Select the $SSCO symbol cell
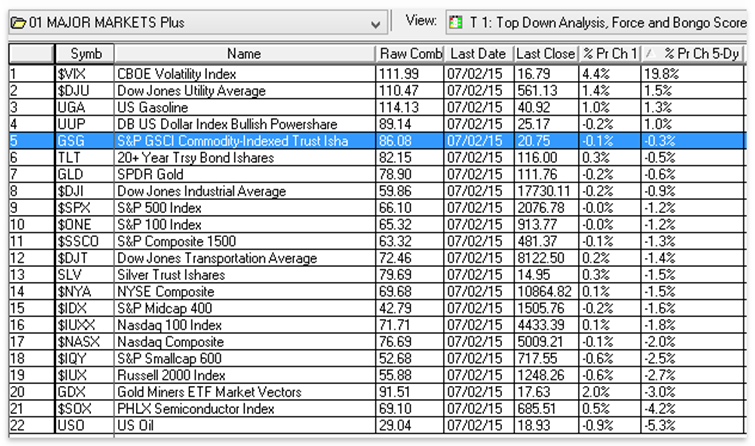 pyautogui.click(x=85, y=241)
